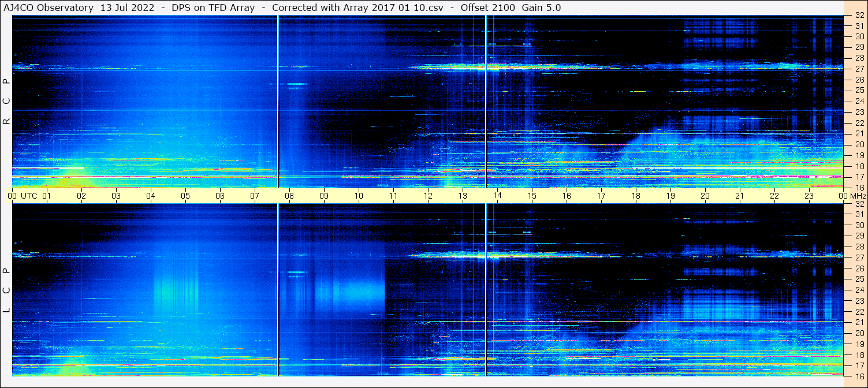
Task: Select the 19 hour tick on time axis
Action: pos(670,196)
